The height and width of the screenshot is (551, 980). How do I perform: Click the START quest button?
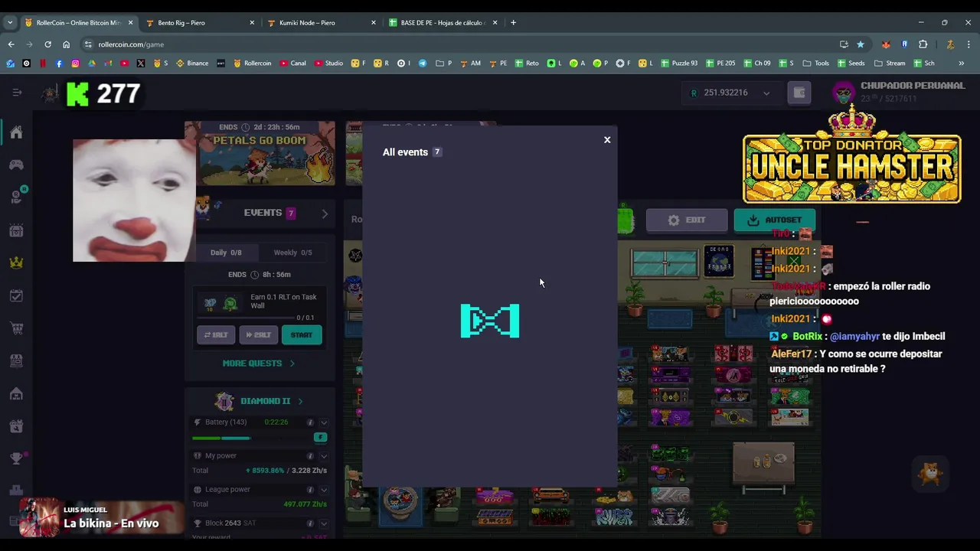[302, 335]
